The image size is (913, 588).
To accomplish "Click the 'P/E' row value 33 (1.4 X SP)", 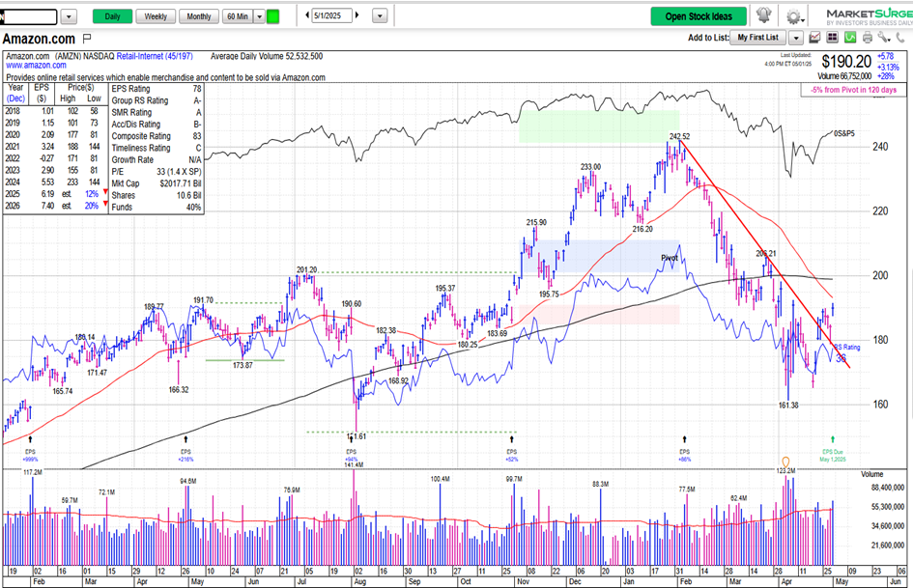I will [179, 172].
